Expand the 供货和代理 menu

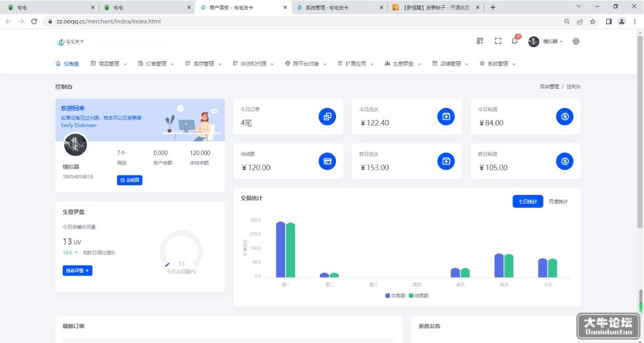(253, 64)
